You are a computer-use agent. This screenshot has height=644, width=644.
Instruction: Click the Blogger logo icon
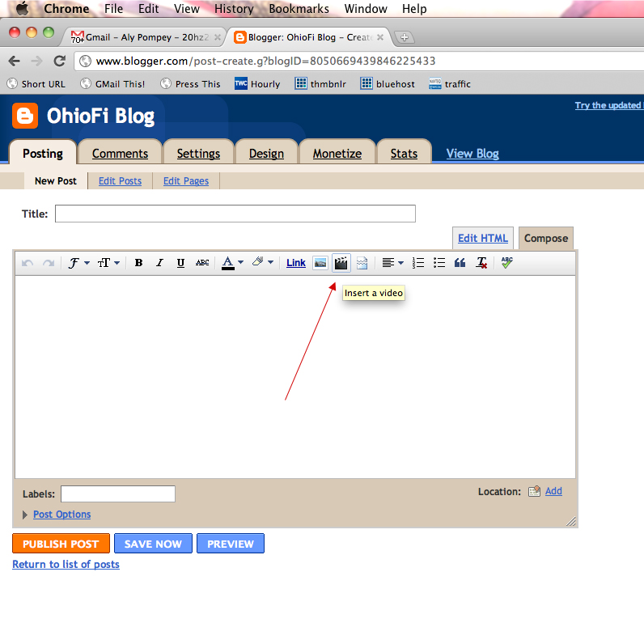point(25,116)
